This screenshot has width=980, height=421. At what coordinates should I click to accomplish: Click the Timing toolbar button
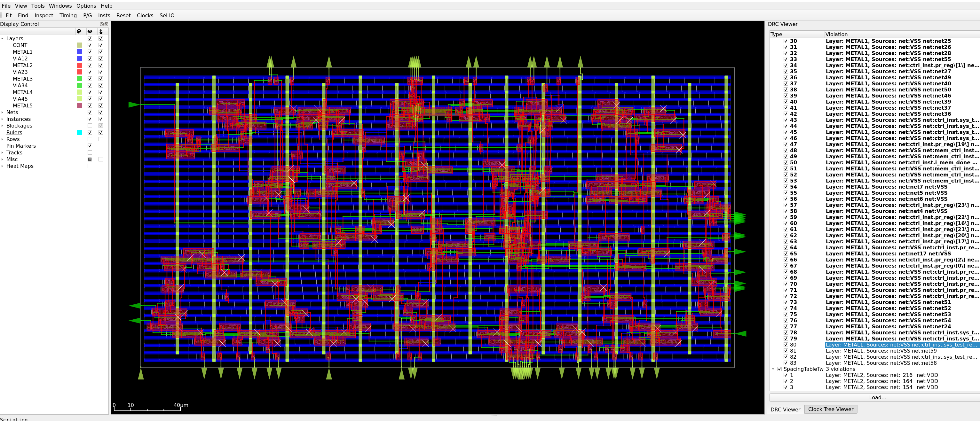[x=68, y=16]
